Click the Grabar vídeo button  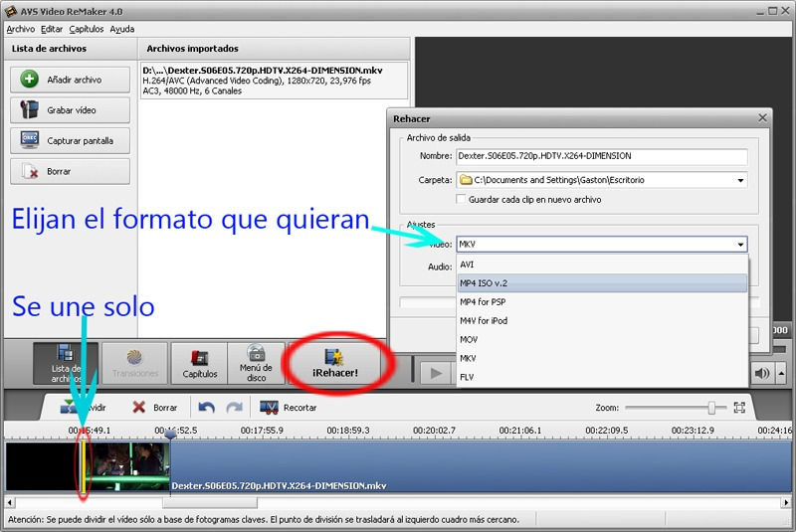click(70, 110)
